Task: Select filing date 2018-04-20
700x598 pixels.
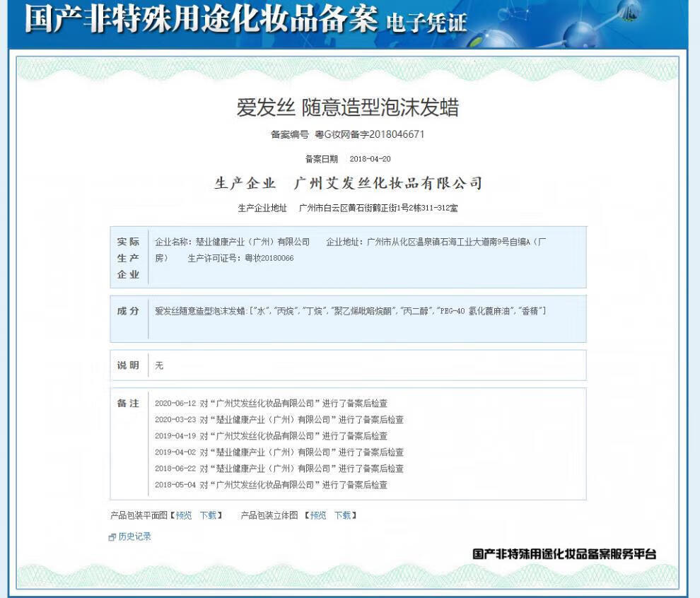Action: click(370, 159)
